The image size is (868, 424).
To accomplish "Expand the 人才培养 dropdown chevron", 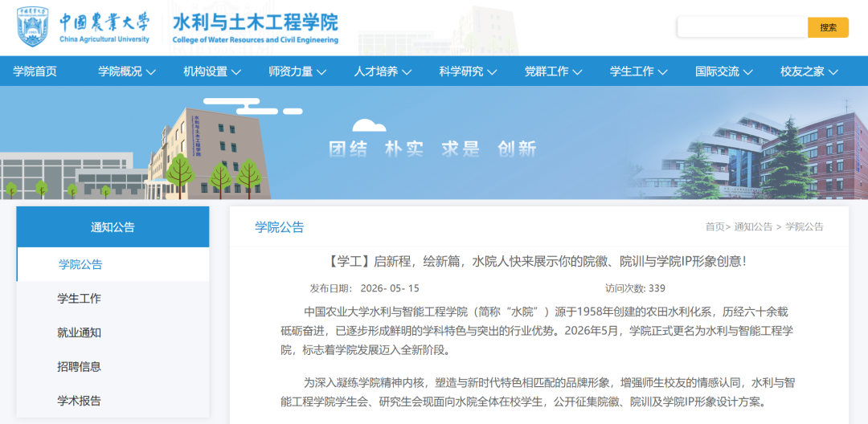I will [407, 71].
